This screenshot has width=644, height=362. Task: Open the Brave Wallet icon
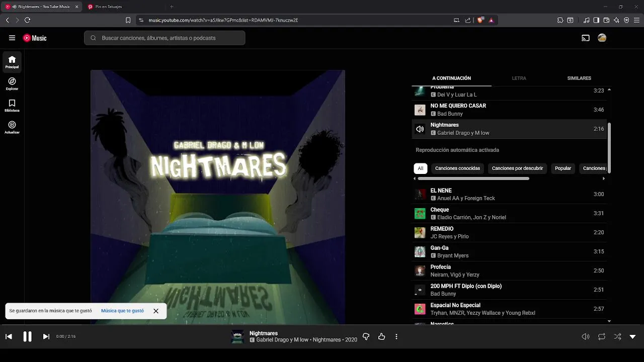[606, 20]
